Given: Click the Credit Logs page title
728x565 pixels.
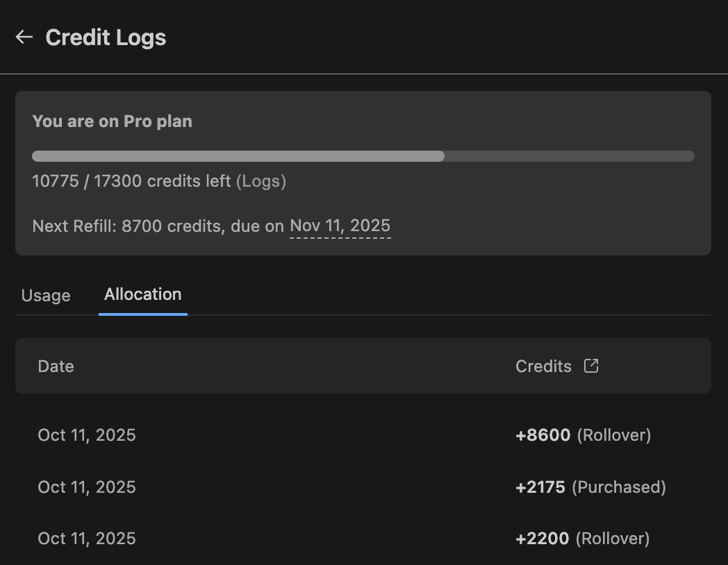Looking at the screenshot, I should click(x=106, y=37).
